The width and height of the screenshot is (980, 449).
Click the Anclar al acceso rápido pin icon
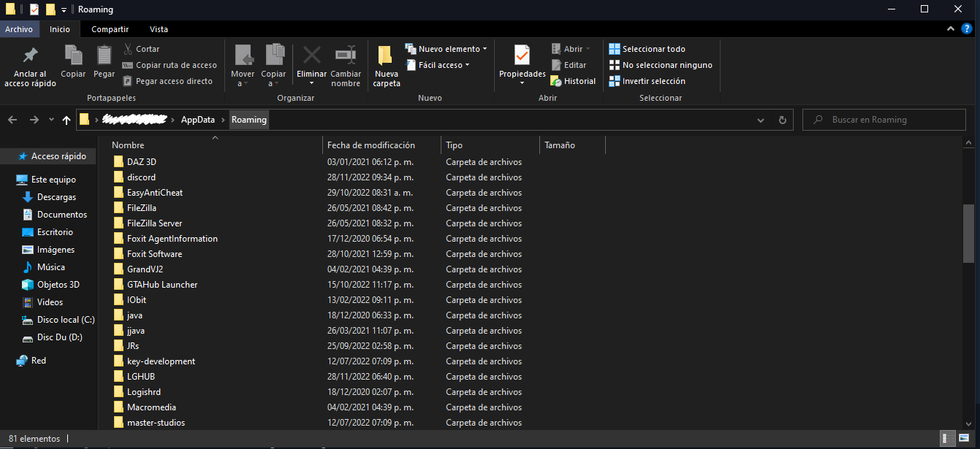click(30, 55)
